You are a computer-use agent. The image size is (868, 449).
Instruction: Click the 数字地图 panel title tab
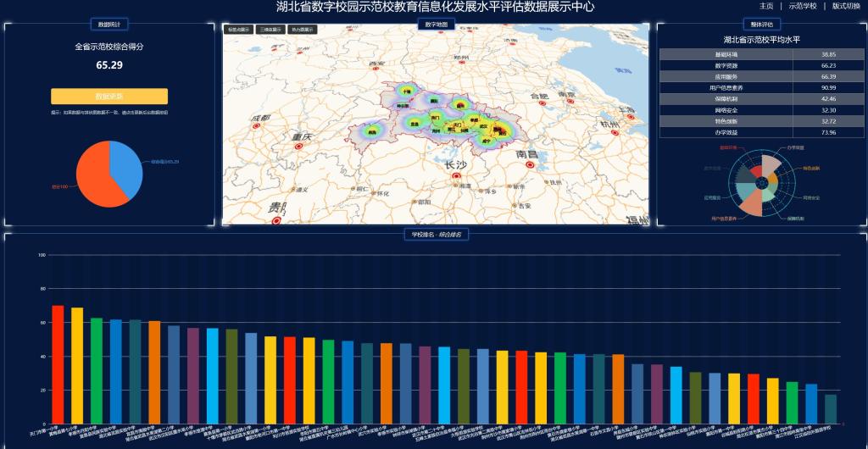[436, 25]
